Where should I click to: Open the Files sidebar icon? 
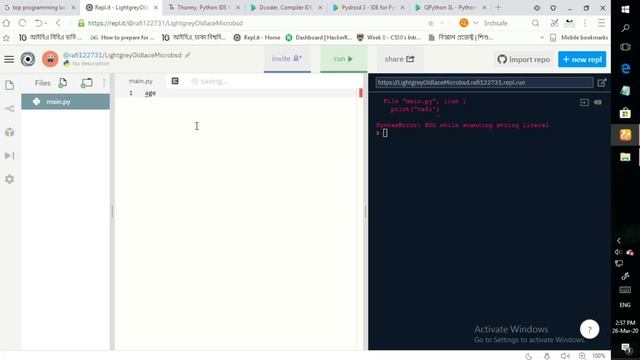tap(9, 85)
